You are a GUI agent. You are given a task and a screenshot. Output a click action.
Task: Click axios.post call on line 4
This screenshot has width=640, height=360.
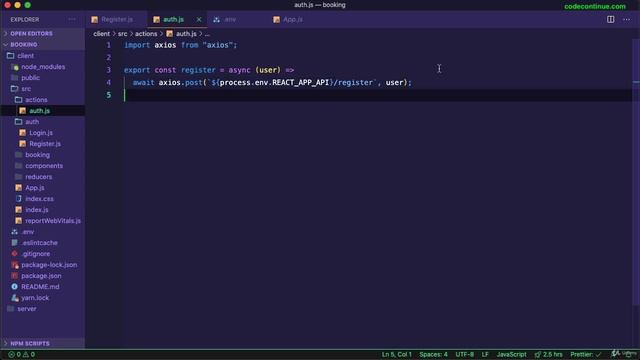pyautogui.click(x=180, y=82)
